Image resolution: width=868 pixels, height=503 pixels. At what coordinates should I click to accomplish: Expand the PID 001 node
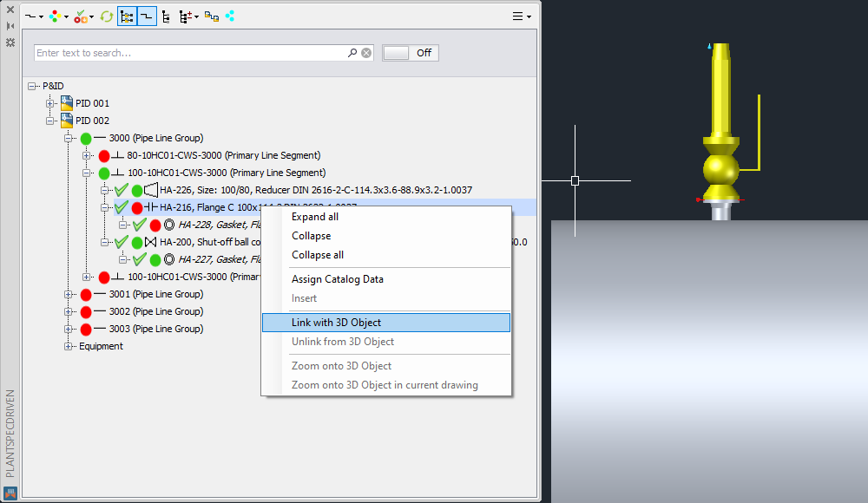[50, 103]
